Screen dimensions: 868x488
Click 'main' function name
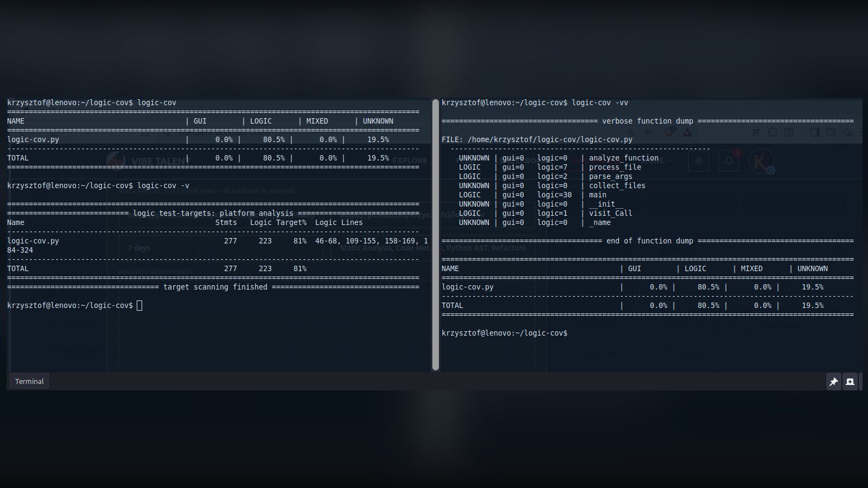(598, 195)
